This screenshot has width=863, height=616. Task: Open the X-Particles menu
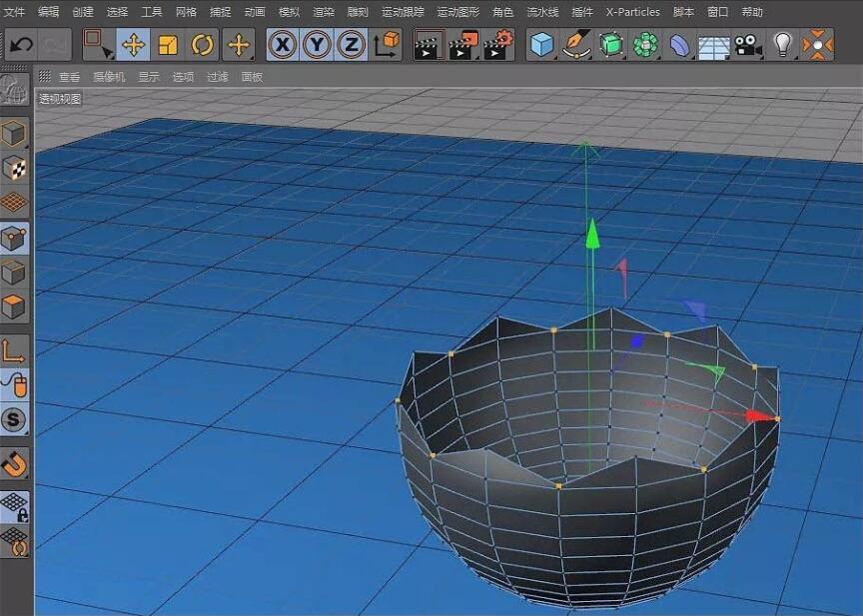(633, 12)
